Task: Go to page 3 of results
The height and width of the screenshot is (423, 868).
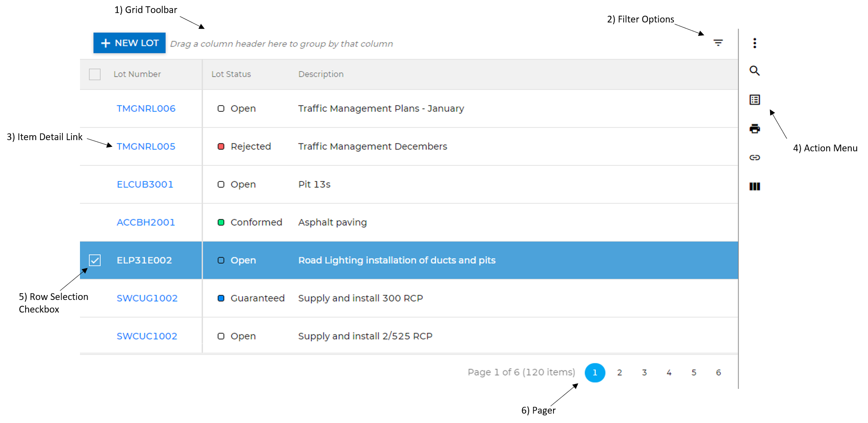Action: coord(644,372)
